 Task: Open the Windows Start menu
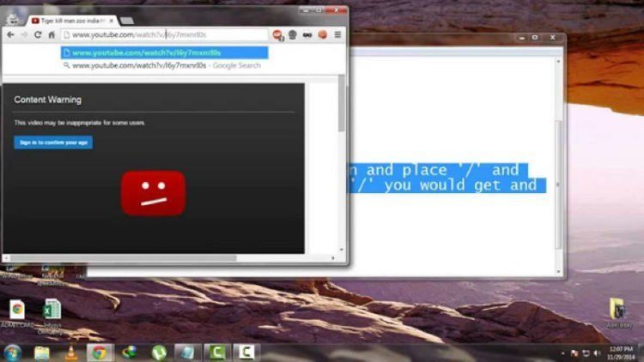[12, 353]
